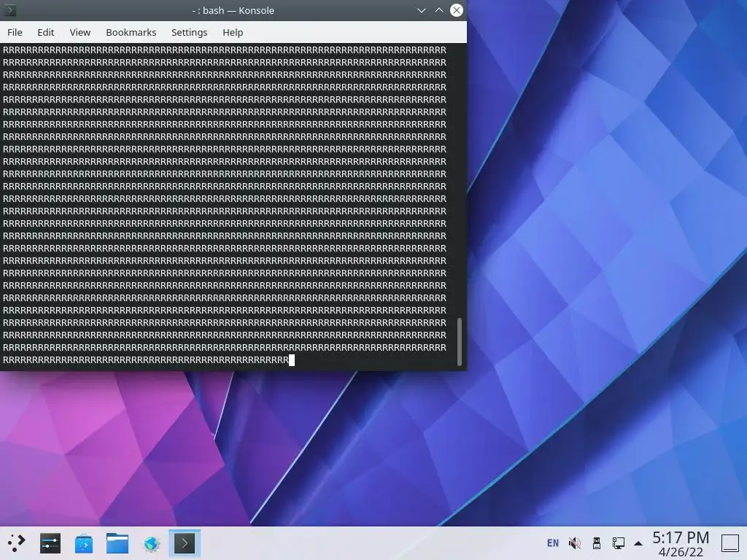747x560 pixels.
Task: Close the Konsole window
Action: [457, 10]
